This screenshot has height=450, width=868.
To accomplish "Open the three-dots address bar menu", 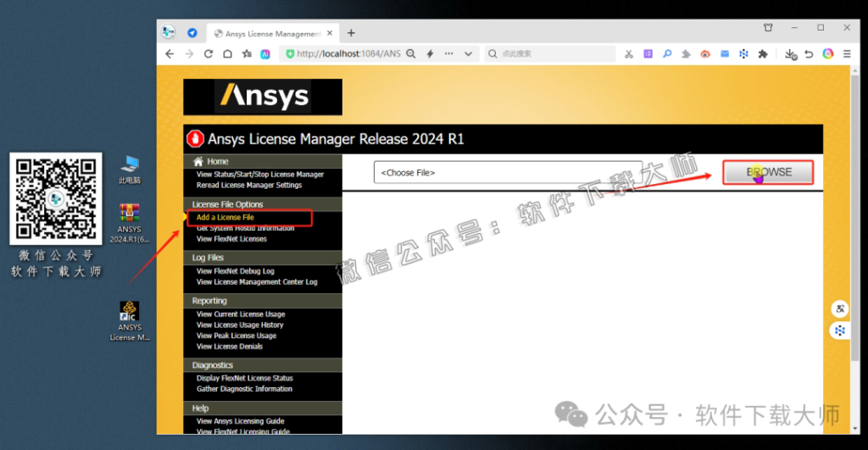I will tap(449, 53).
